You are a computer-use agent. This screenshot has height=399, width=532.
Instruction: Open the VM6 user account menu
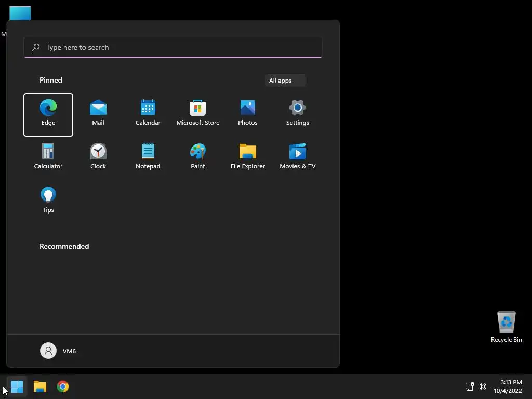(x=58, y=351)
